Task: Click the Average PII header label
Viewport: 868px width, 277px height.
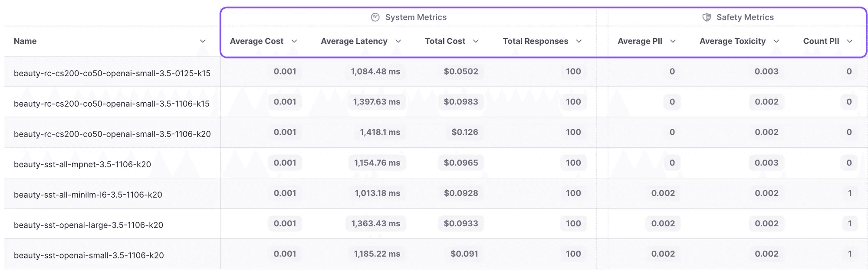Action: pyautogui.click(x=640, y=41)
